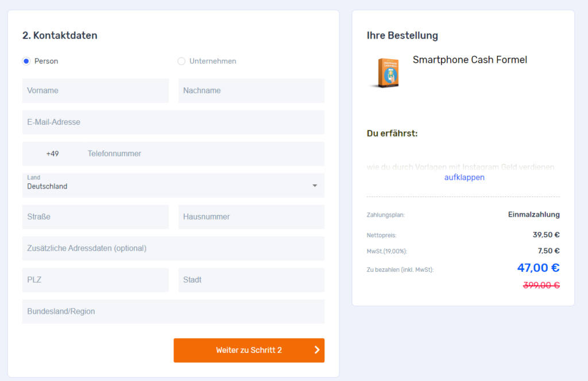Viewport: 588px width, 381px height.
Task: Expand details via the aufklappen link
Action: pyautogui.click(x=464, y=177)
